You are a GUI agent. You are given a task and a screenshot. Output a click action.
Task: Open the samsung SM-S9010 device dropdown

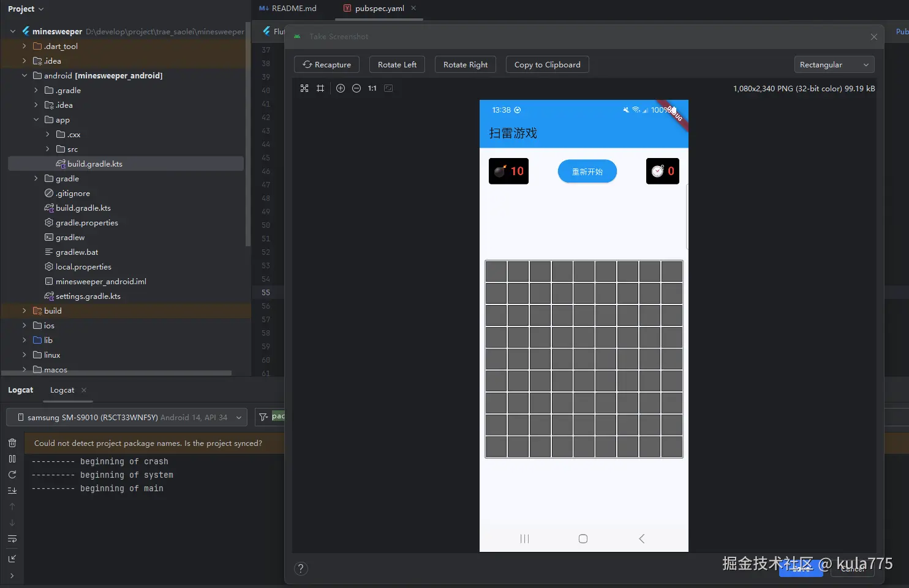click(127, 417)
